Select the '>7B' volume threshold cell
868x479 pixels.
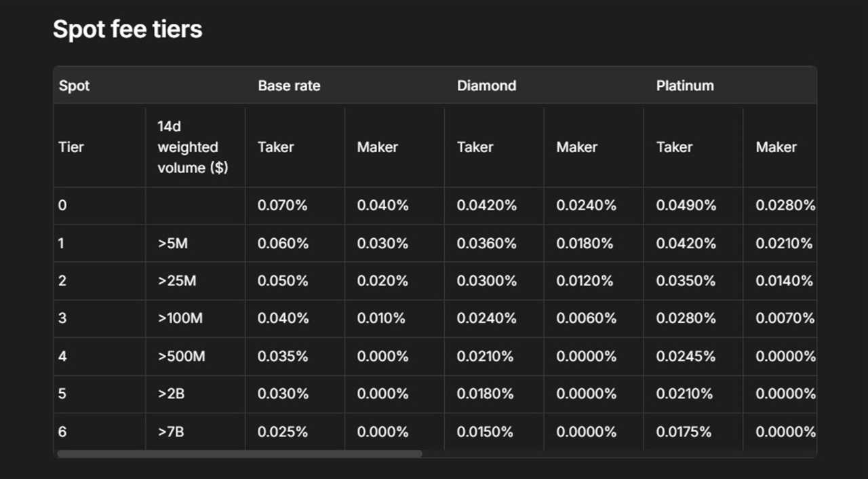tap(171, 432)
